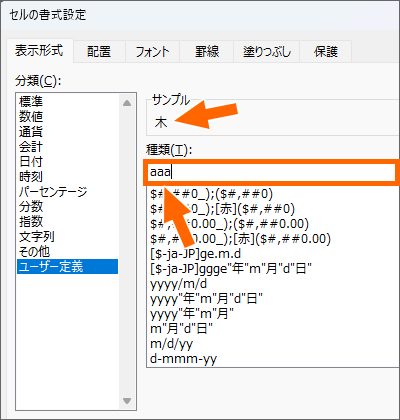Screen dimensions: 400x420
Task: Open the フォント tab
Action: coord(152,52)
